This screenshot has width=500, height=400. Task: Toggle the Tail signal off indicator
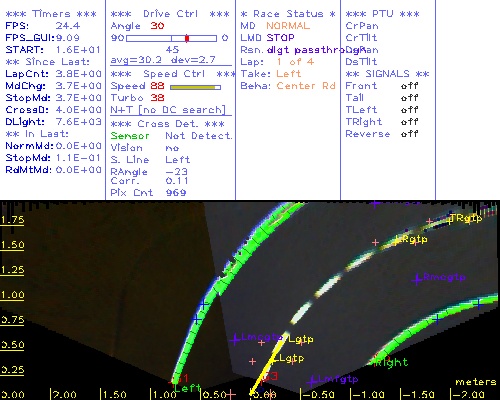pos(409,98)
